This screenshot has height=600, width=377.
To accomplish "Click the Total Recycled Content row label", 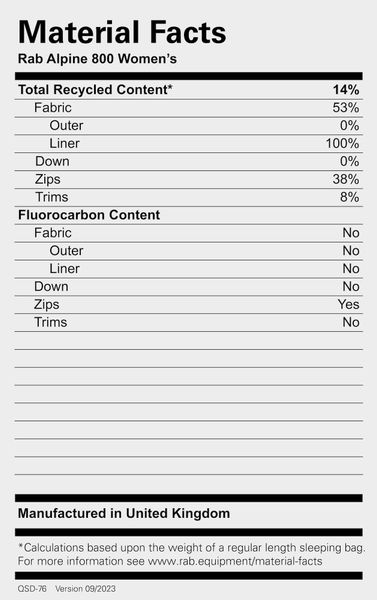I will point(95,90).
